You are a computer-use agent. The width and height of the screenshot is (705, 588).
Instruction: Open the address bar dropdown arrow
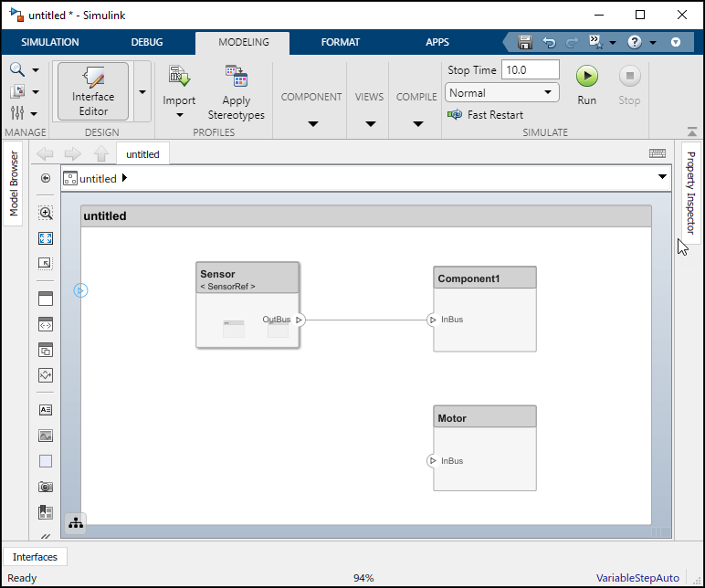coord(662,176)
